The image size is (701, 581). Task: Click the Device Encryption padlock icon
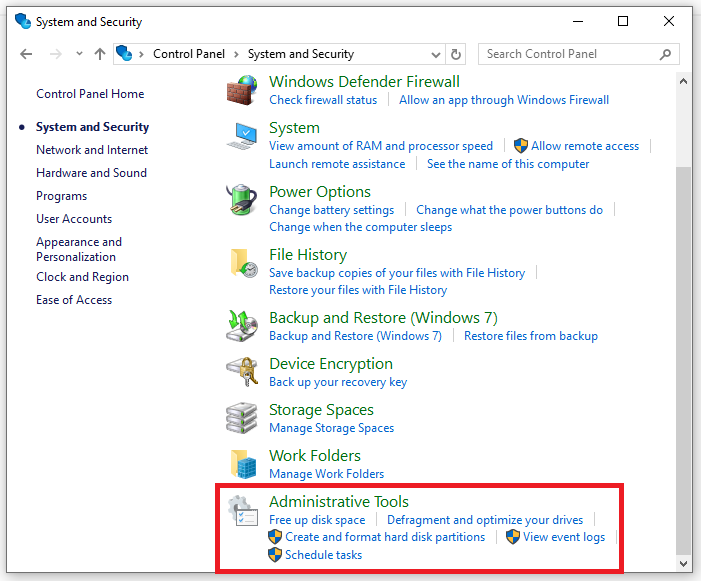tap(242, 372)
